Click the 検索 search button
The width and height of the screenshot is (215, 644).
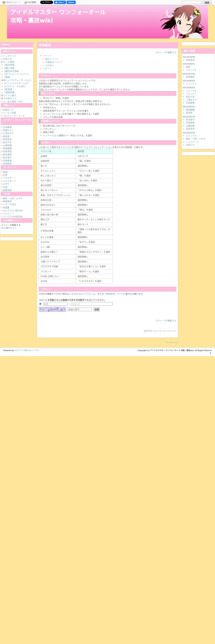click(x=207, y=3)
